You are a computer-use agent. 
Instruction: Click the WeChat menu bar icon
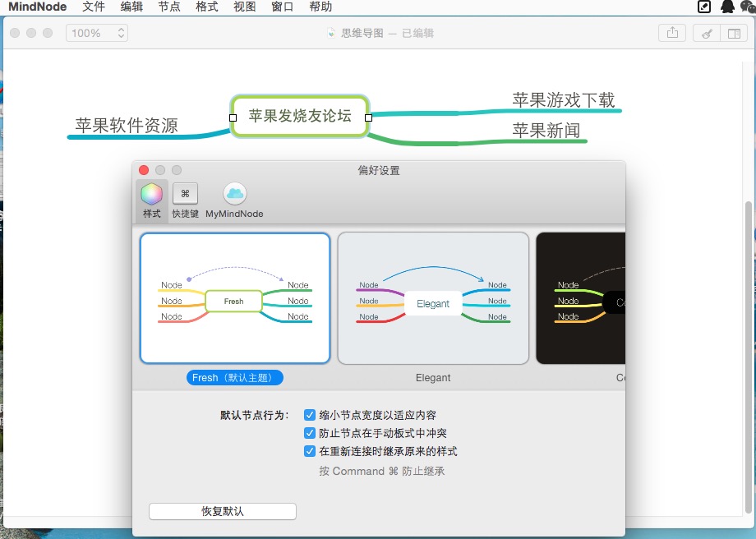pos(748,7)
